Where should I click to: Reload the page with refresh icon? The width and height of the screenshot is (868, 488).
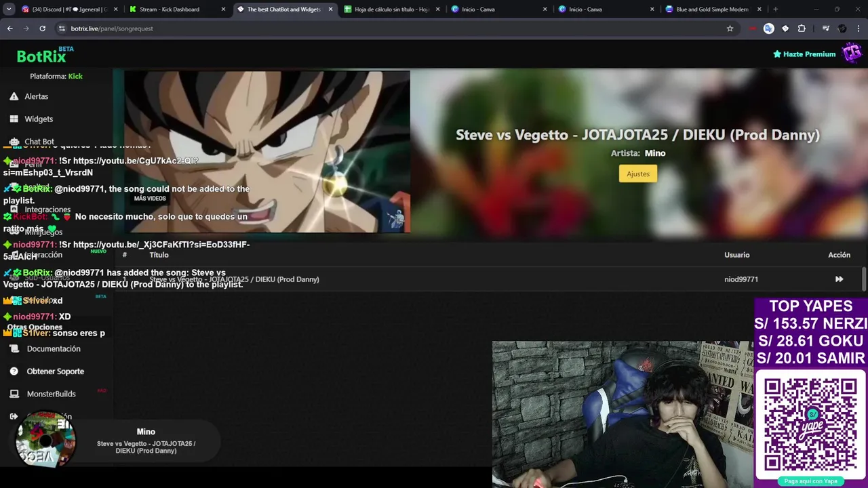click(x=42, y=28)
